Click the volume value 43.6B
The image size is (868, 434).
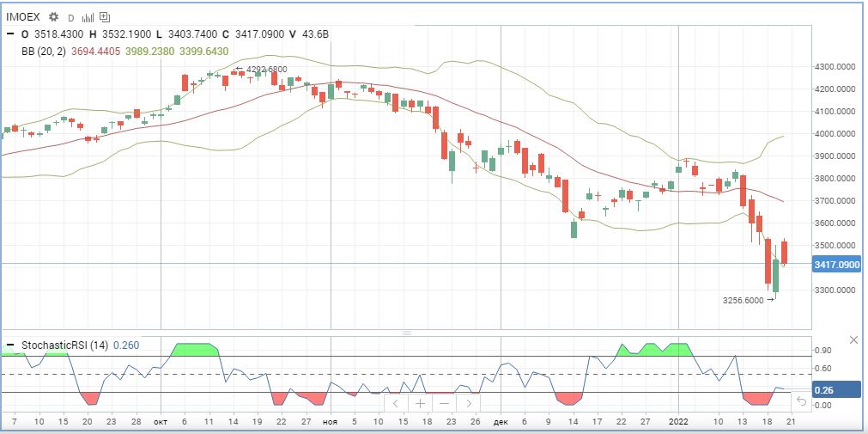(x=315, y=34)
